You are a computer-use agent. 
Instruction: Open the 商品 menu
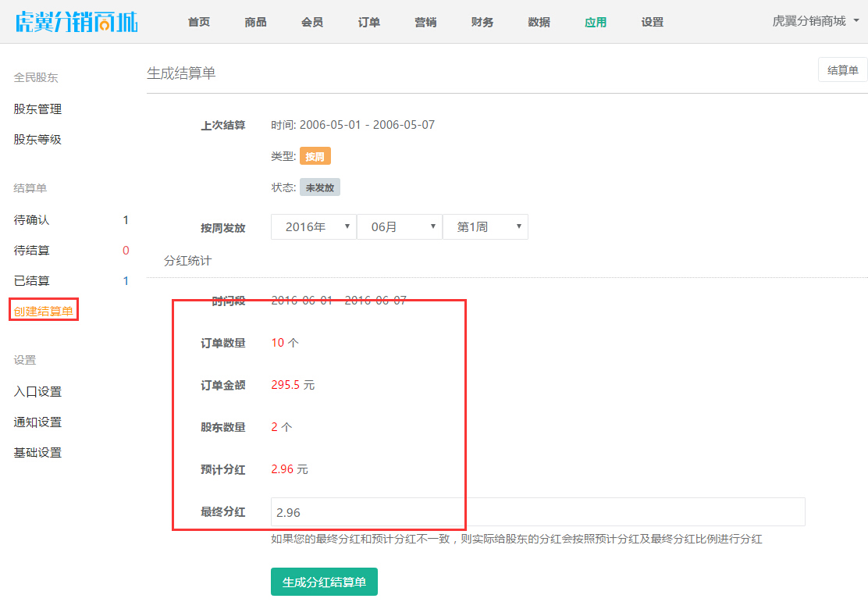256,22
